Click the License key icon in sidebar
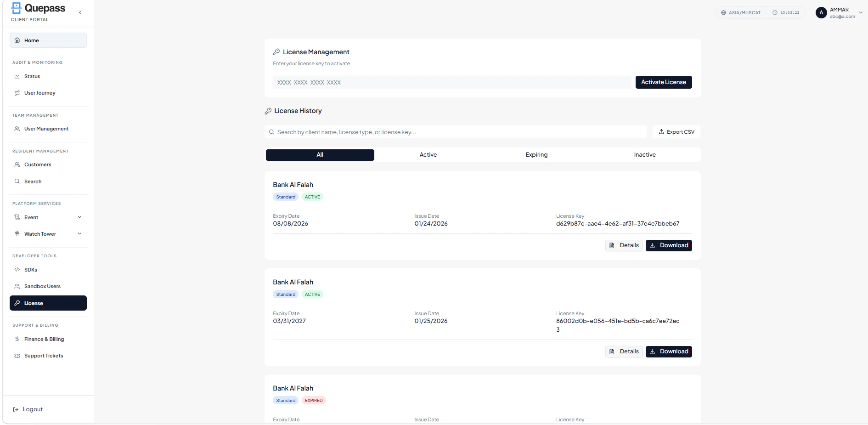This screenshot has width=868, height=425. [x=17, y=303]
